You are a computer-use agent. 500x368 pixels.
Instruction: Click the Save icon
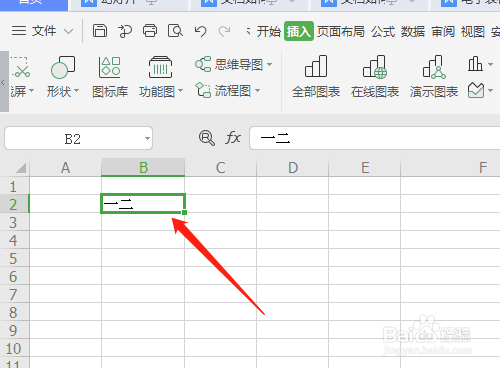click(x=100, y=31)
